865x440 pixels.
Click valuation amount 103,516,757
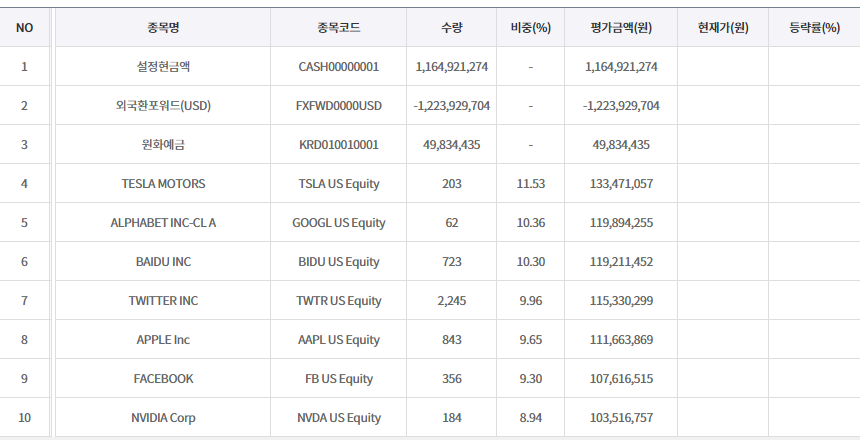tap(621, 418)
